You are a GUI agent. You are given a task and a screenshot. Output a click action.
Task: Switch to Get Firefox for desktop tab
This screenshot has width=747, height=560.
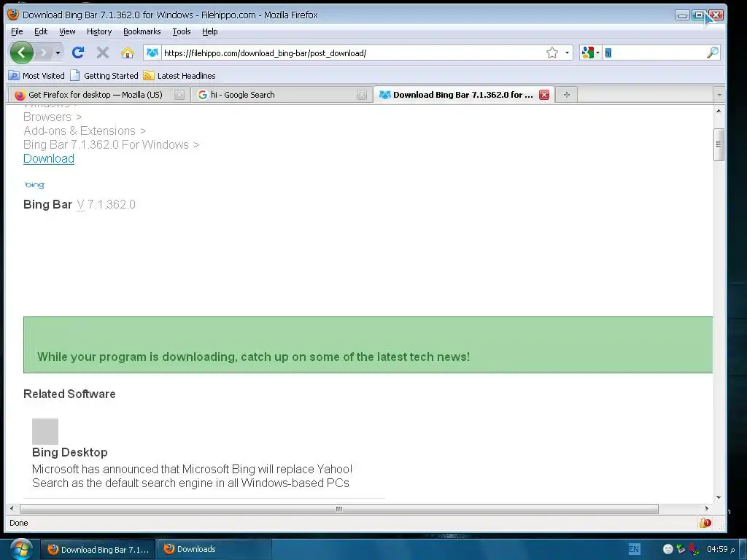pos(96,95)
